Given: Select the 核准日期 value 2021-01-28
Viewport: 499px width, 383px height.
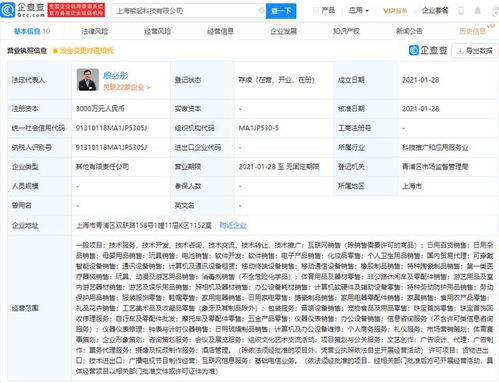Looking at the screenshot, I should (421, 109).
